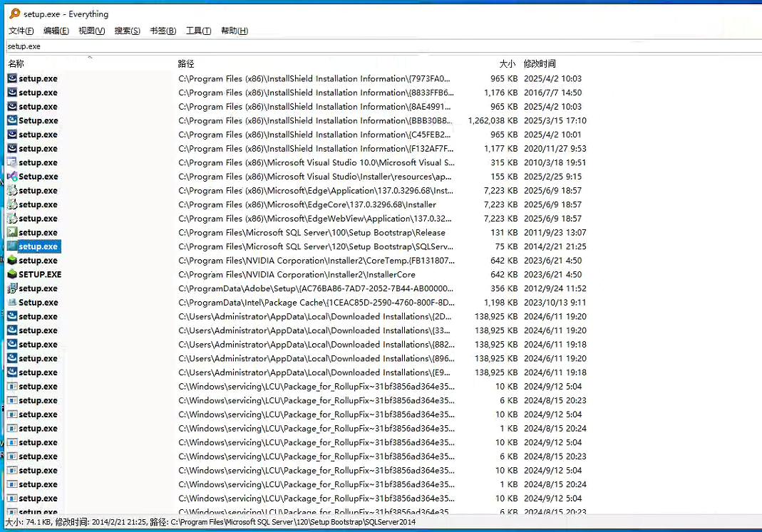Open the 视图(V) menu
The height and width of the screenshot is (532, 762).
click(91, 31)
